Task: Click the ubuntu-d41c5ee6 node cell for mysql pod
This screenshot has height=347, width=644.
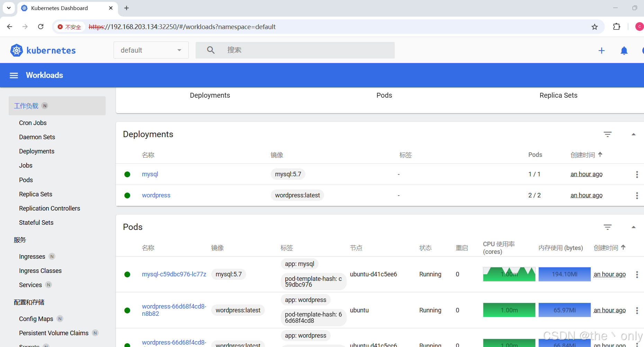Action: pyautogui.click(x=374, y=274)
